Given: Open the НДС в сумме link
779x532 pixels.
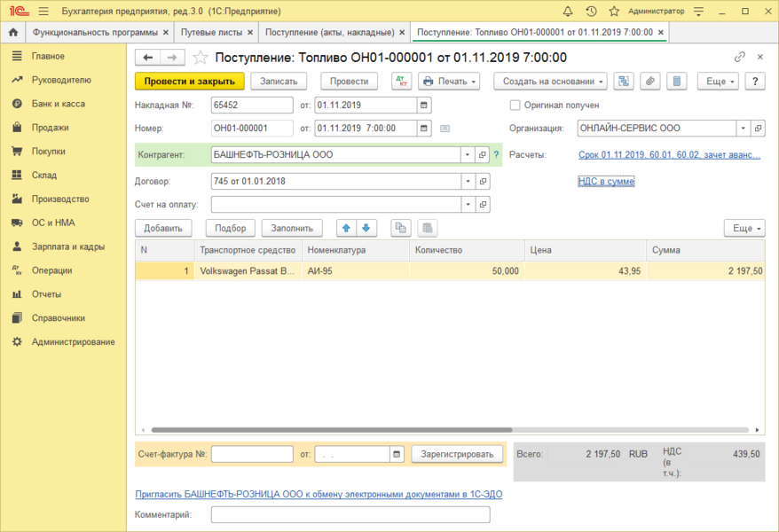Looking at the screenshot, I should pyautogui.click(x=606, y=182).
